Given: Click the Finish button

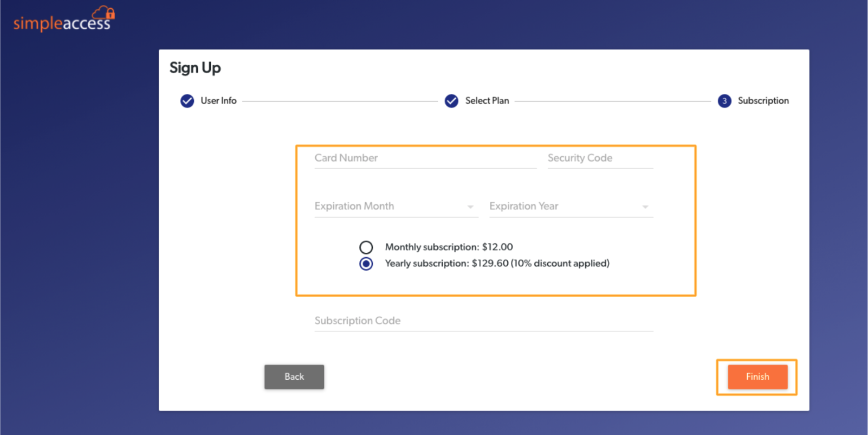Looking at the screenshot, I should [x=757, y=376].
